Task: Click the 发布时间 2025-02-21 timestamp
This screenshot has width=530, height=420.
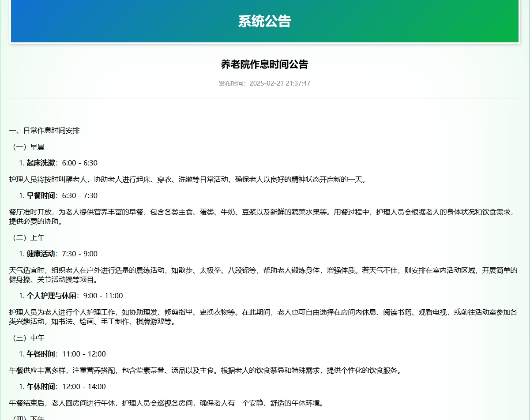Action: (264, 83)
